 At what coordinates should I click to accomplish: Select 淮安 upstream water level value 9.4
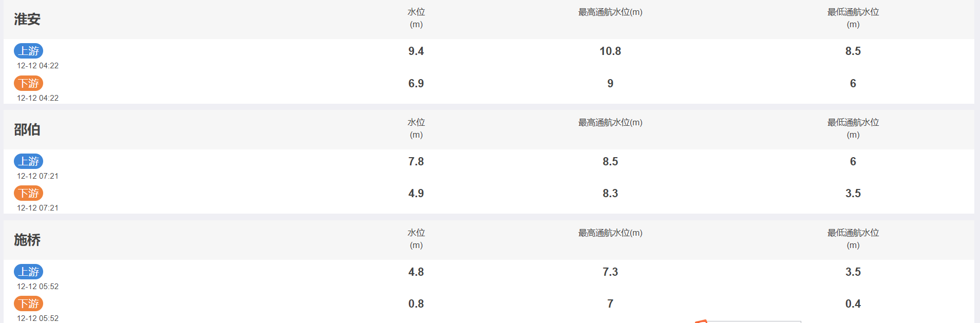[x=416, y=51]
